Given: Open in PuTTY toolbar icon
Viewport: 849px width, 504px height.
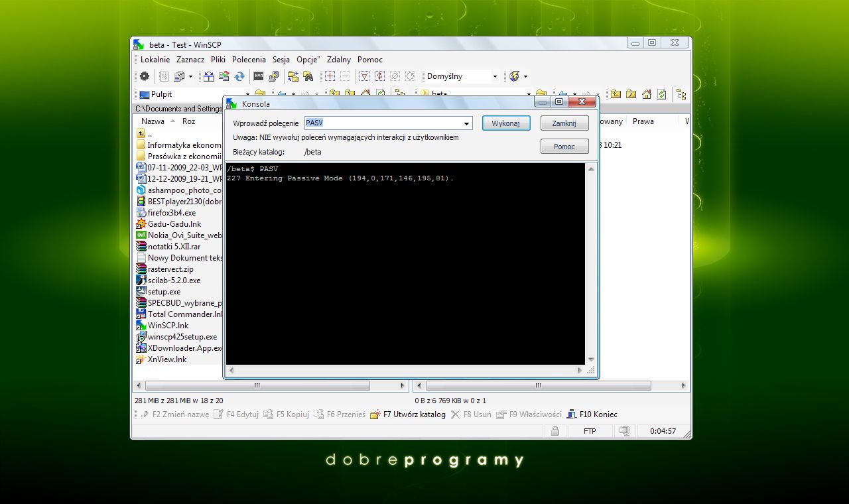Looking at the screenshot, I should pyautogui.click(x=274, y=76).
